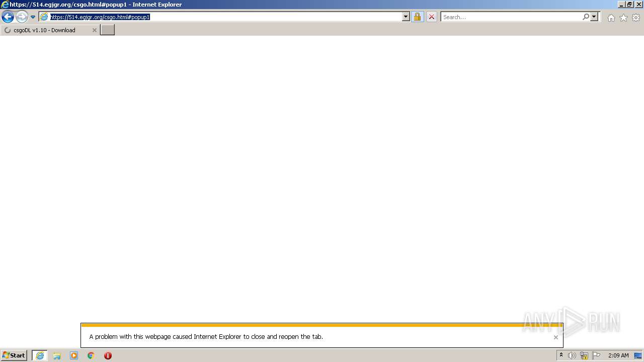Viewport: 644px width, 362px height.
Task: Dismiss the tab recovery notification bar
Action: pos(555,337)
